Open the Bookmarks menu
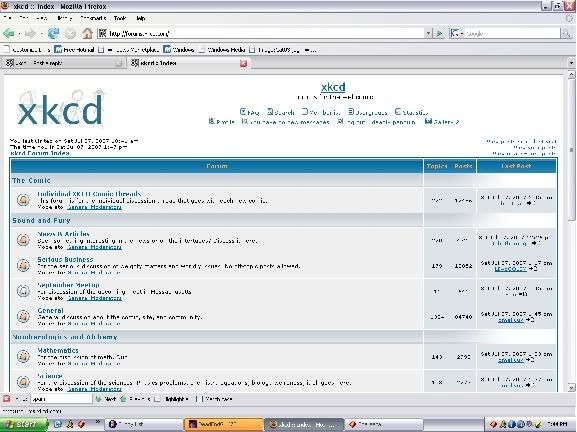This screenshot has width=577, height=432. 93,18
